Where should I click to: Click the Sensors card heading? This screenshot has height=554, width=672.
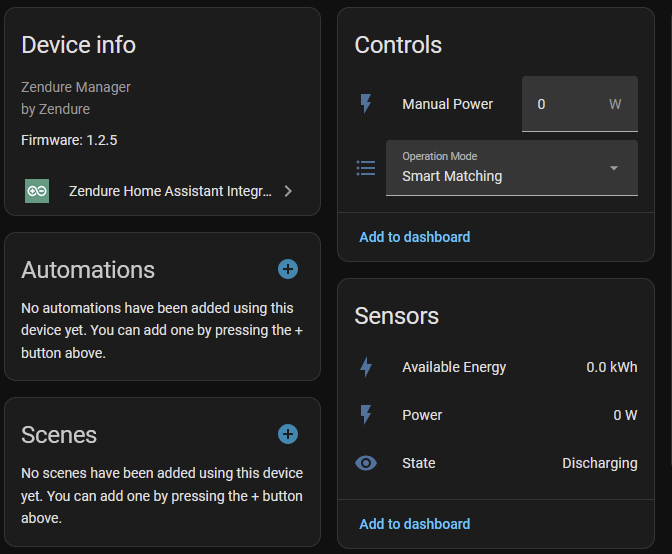(396, 316)
